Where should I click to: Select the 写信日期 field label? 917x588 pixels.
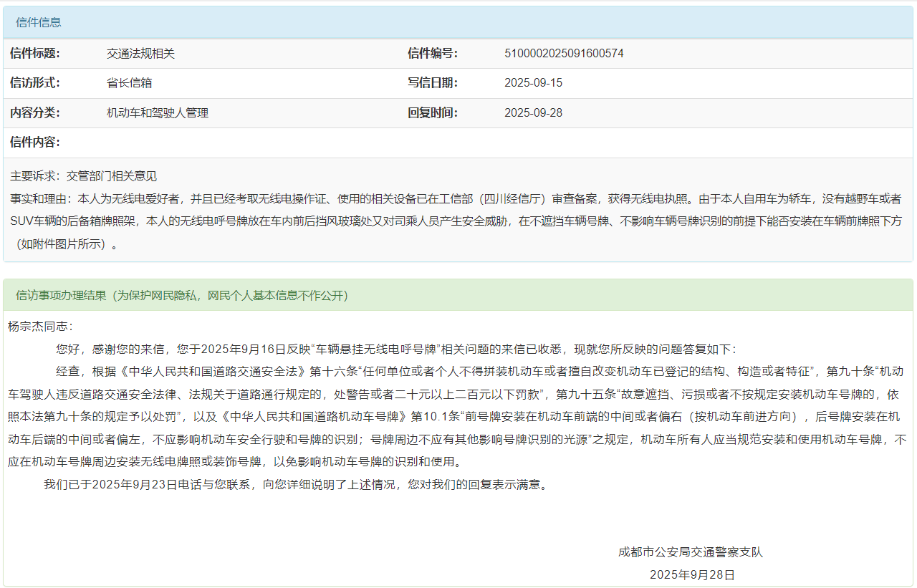[x=433, y=83]
